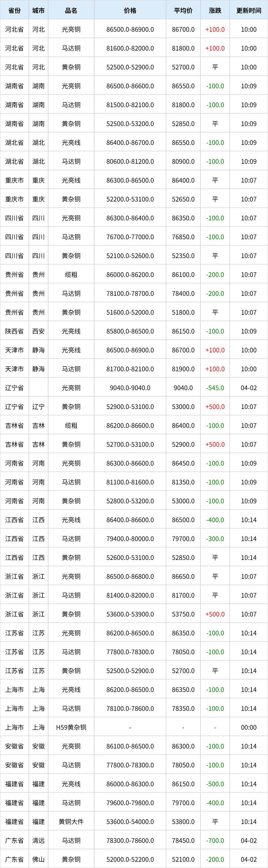268x868 pixels.
Task: Click the 陕西省 province cell
Action: tap(14, 331)
